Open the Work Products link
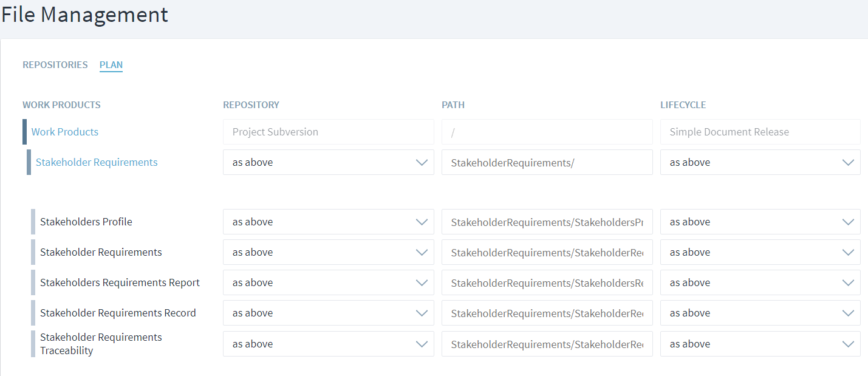Viewport: 868px width, 376px height. (x=65, y=132)
